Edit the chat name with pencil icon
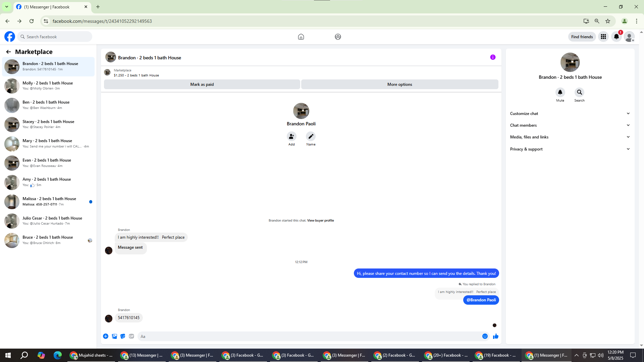The height and width of the screenshot is (362, 644). click(311, 136)
